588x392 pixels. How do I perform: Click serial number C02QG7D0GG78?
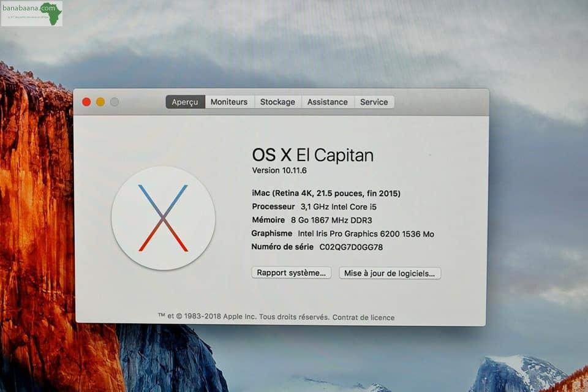(351, 247)
